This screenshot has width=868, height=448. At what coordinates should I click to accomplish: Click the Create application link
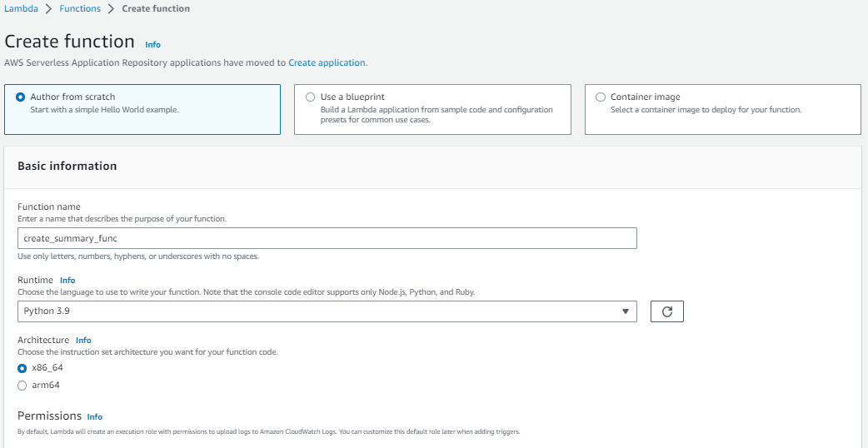coord(327,62)
